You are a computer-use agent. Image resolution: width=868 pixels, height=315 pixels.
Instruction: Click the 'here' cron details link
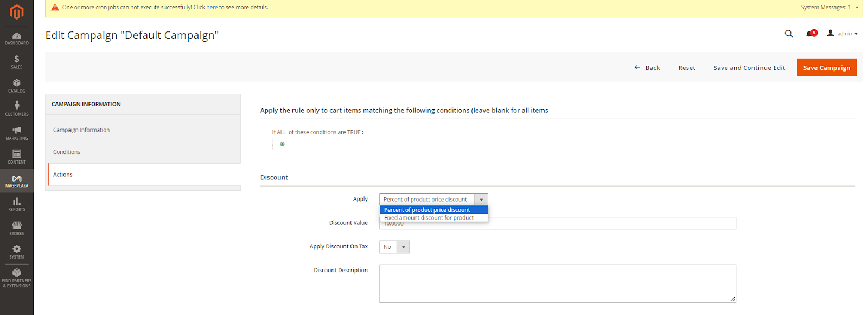tap(212, 8)
